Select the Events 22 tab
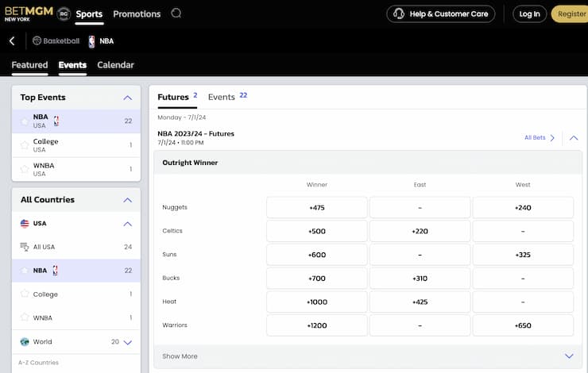Viewport: 588px width, 373px height. 227,97
